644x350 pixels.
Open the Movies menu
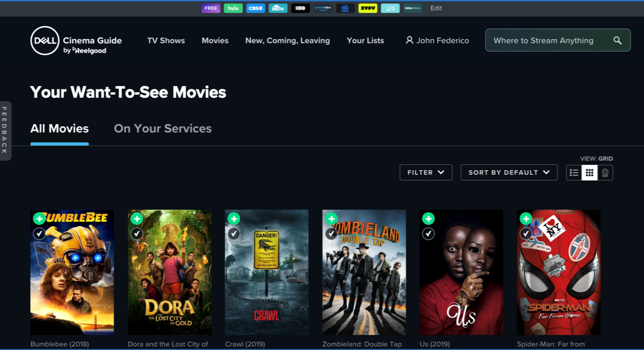coord(215,41)
